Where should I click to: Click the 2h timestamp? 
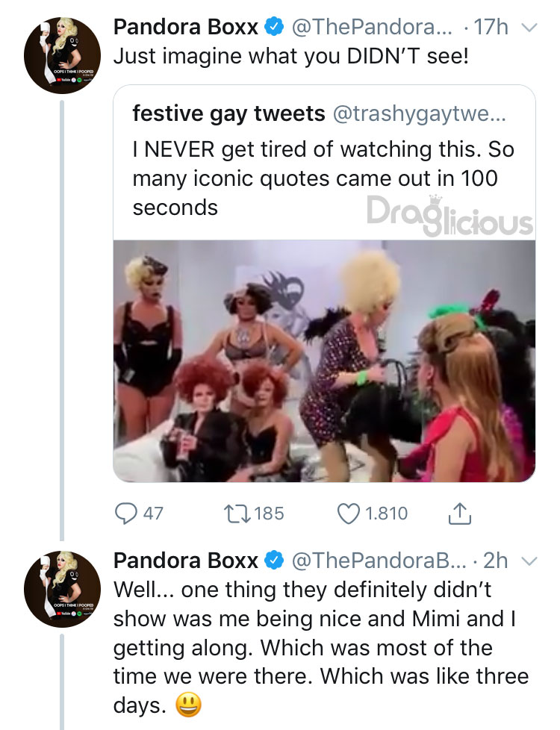[496, 560]
